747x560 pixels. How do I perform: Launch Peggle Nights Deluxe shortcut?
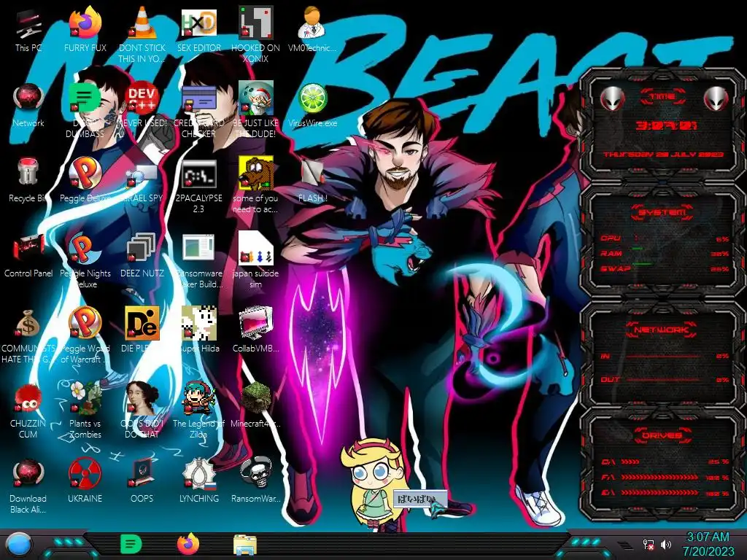pyautogui.click(x=85, y=248)
